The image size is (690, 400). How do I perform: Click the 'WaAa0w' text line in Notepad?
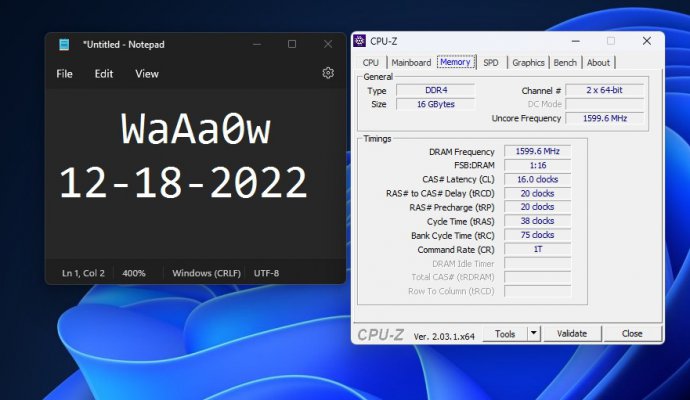coord(196,129)
